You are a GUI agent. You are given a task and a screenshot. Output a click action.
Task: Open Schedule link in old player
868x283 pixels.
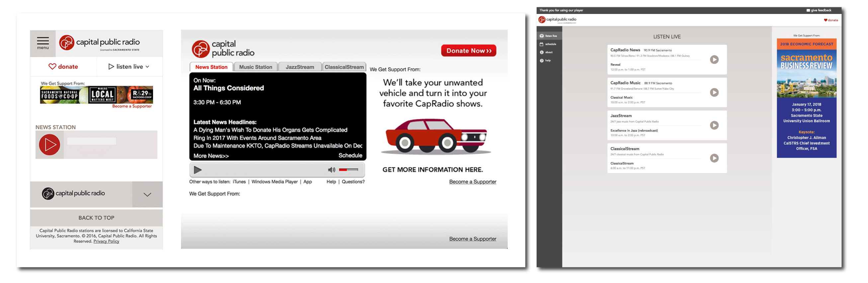(350, 156)
